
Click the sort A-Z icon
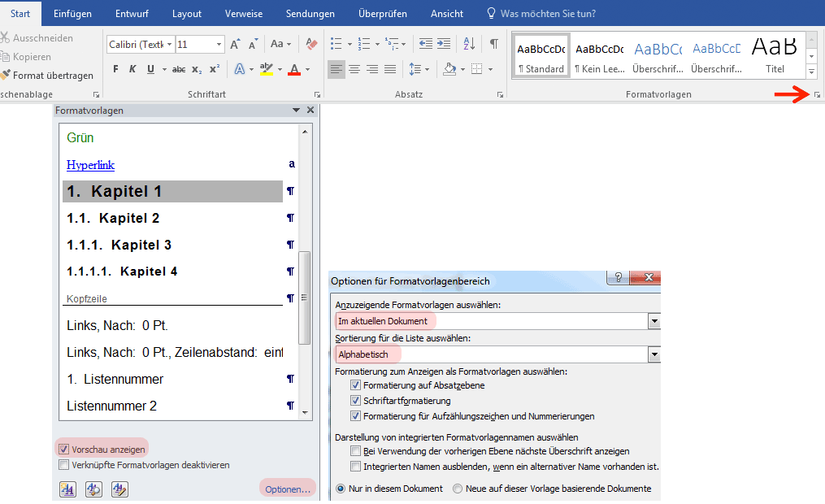click(x=469, y=44)
